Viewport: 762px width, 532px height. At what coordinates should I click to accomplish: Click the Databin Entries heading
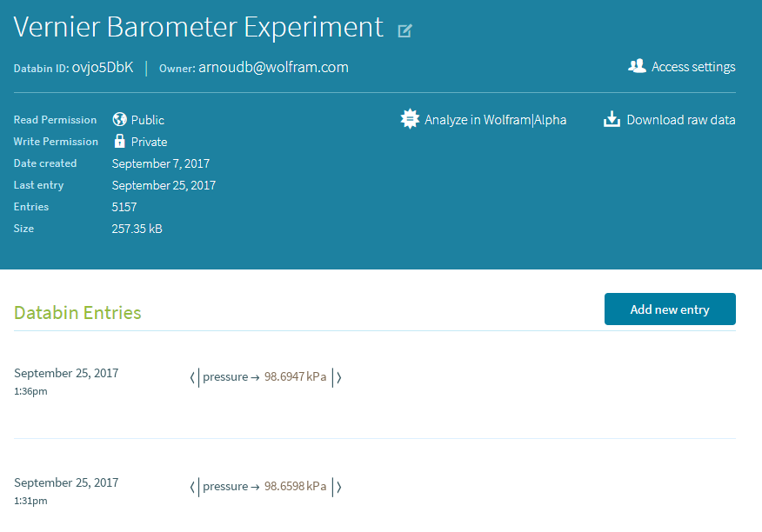click(77, 312)
